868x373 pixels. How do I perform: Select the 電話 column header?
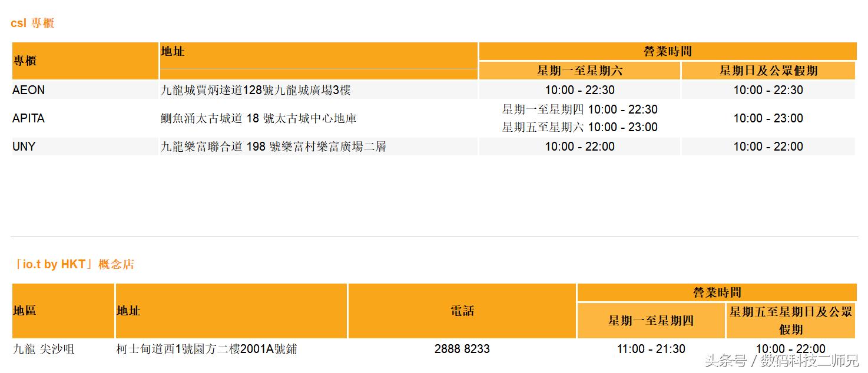tap(463, 311)
